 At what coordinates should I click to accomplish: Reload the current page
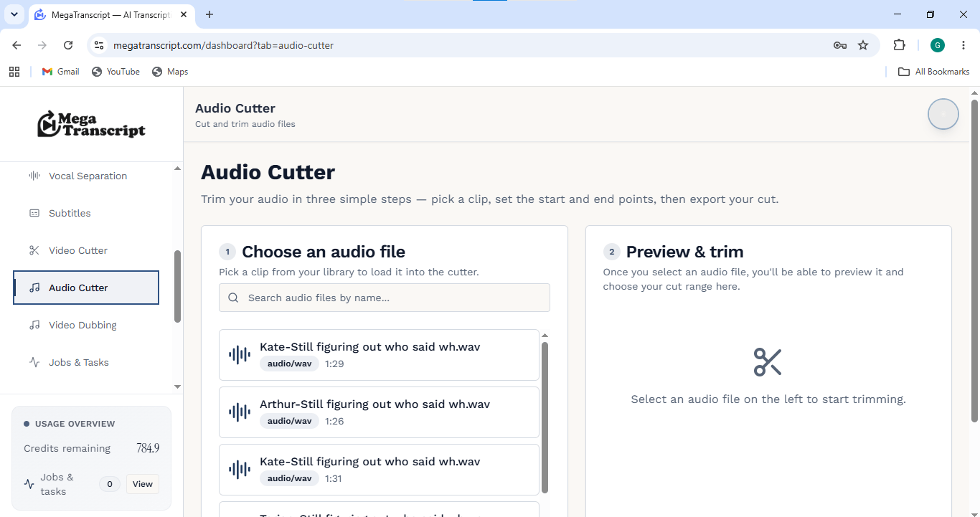[x=68, y=45]
